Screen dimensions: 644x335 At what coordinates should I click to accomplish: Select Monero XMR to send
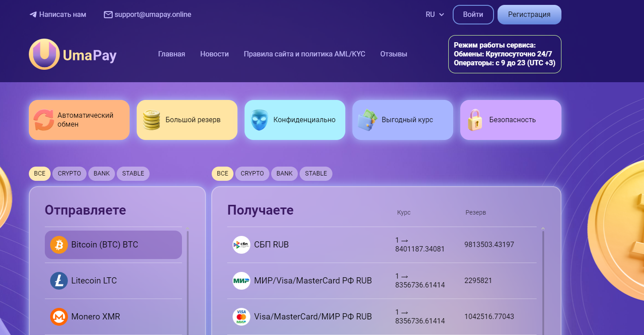(113, 317)
